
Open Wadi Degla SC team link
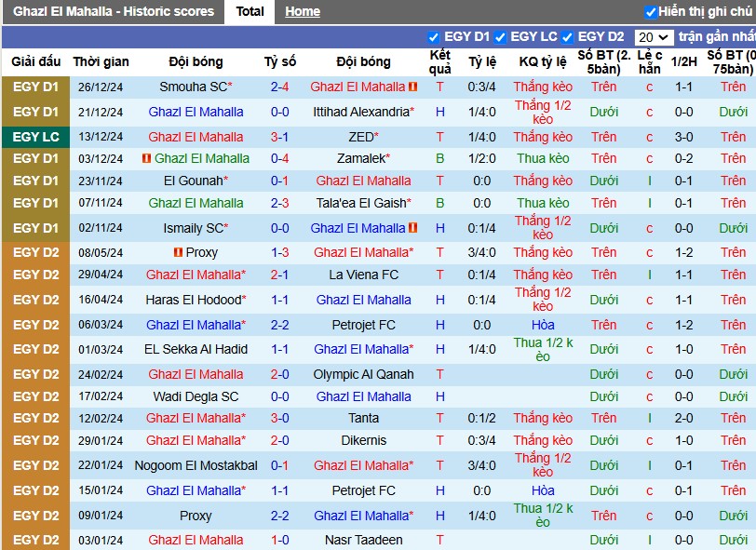point(196,396)
